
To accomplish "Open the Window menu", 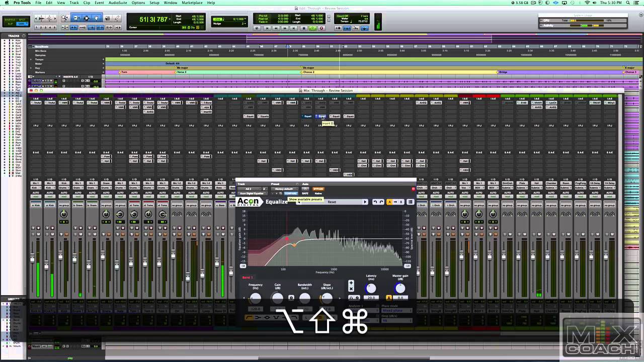I will [171, 3].
